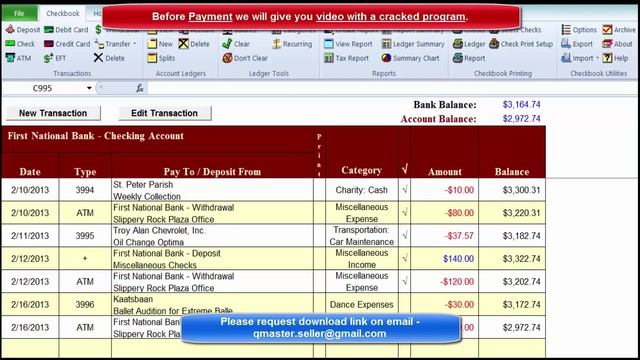Open the Name Box dropdown arrow
The height and width of the screenshot is (360, 640).
89,88
